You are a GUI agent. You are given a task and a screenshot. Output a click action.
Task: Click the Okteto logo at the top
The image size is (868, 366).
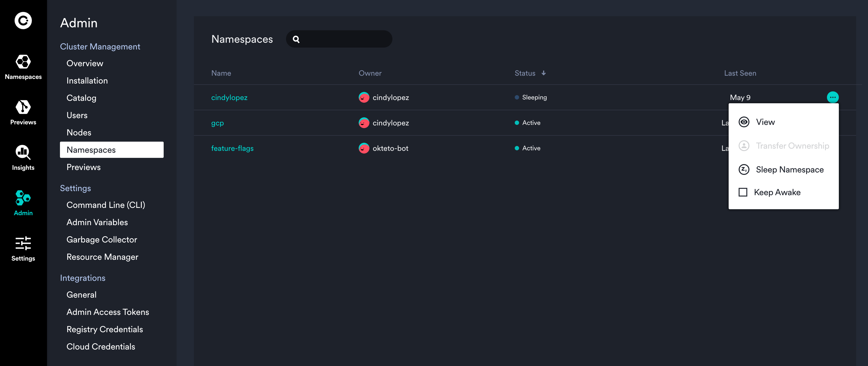click(23, 21)
